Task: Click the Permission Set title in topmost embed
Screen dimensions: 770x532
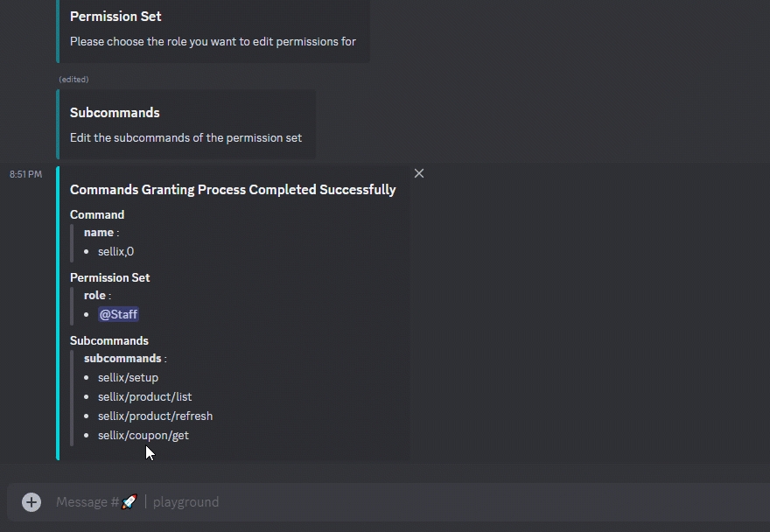Action: click(115, 17)
